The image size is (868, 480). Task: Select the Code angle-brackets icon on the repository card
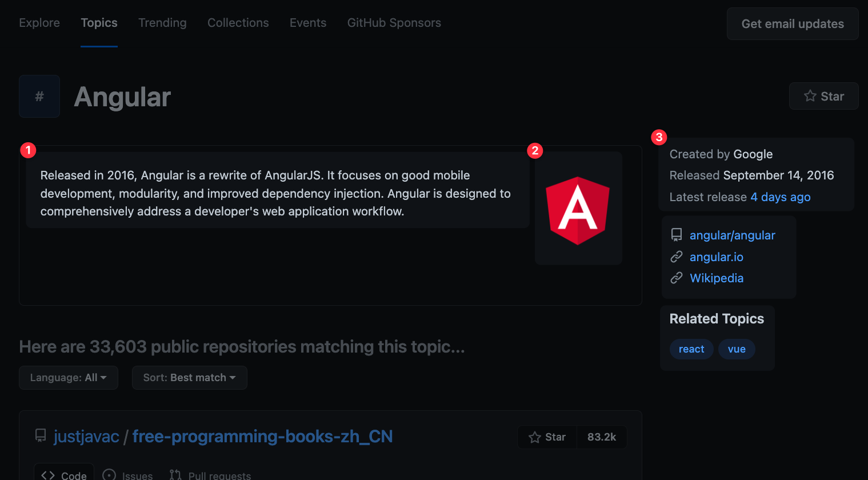point(49,475)
